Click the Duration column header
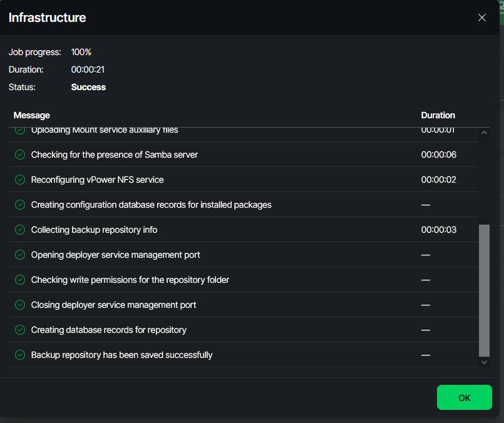Screen dimensions: 504x423 438,115
